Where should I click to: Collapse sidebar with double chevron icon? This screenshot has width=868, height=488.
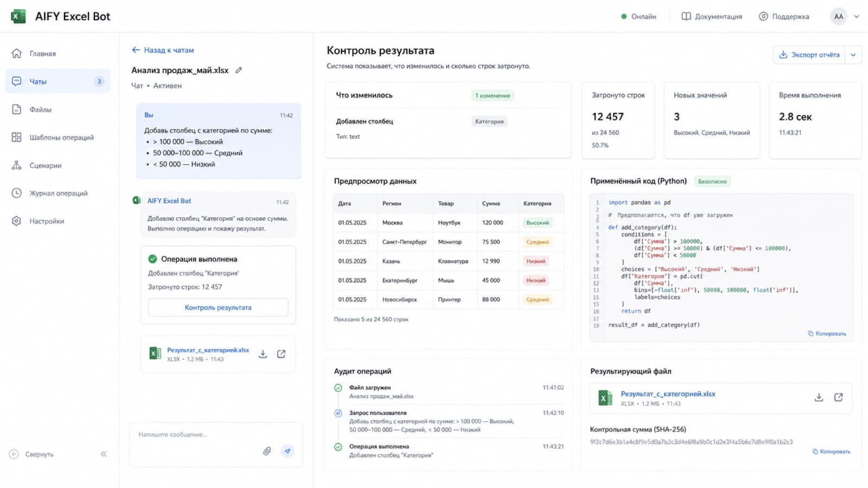pyautogui.click(x=104, y=454)
